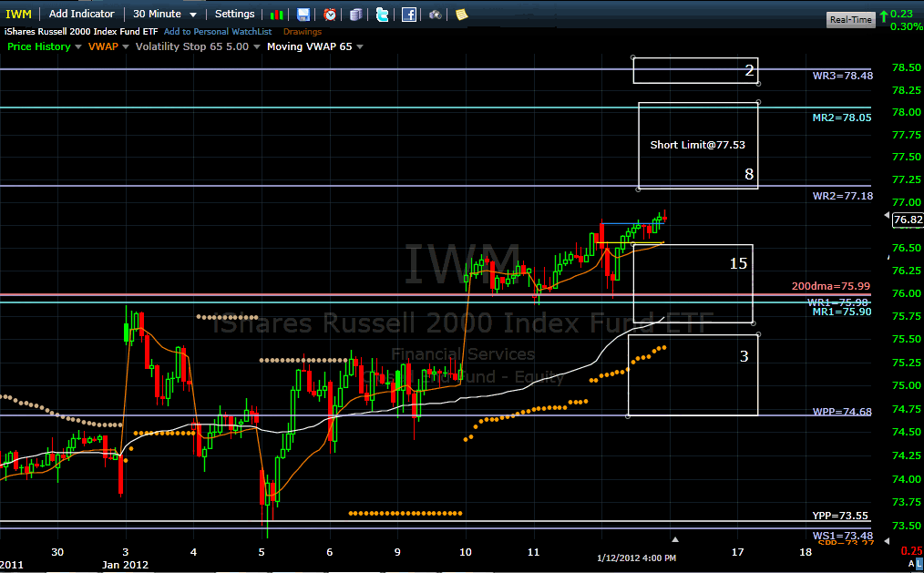Click Add Indicator
The height and width of the screenshot is (573, 924).
[x=81, y=14]
